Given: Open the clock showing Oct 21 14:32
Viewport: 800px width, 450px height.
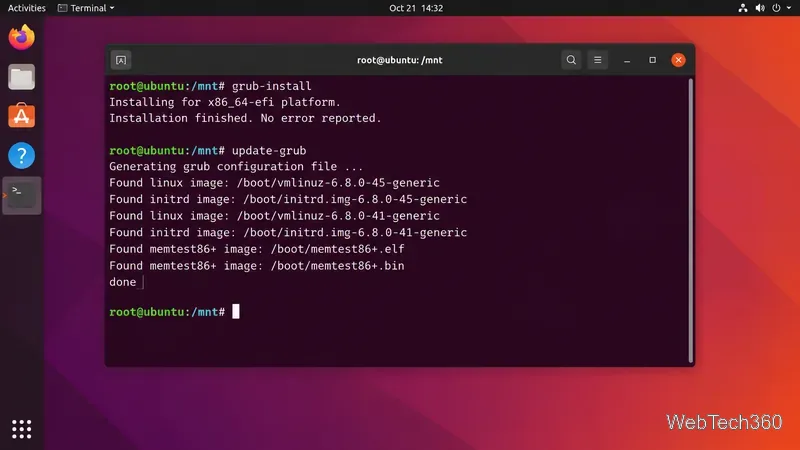Looking at the screenshot, I should [x=416, y=8].
